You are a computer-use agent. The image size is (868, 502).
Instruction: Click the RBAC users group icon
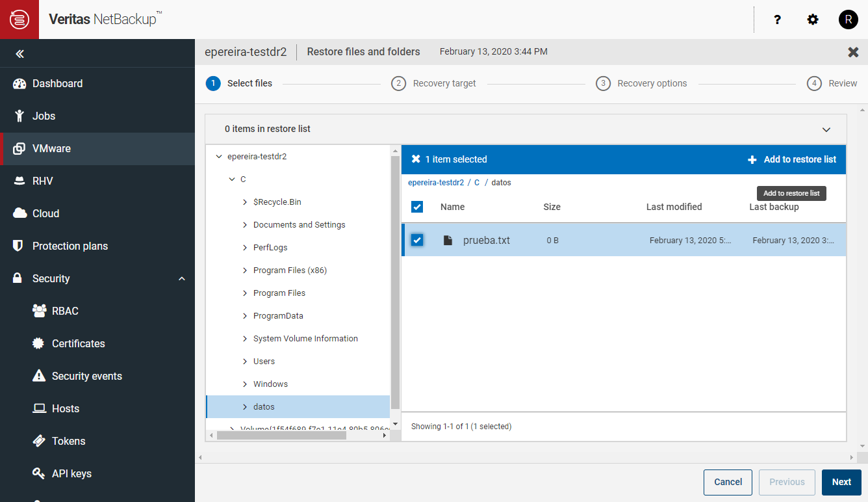pos(39,311)
